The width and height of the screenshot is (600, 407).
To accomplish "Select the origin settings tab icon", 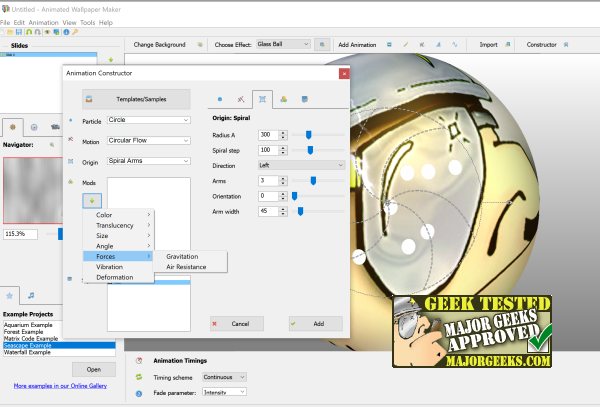I will 262,100.
